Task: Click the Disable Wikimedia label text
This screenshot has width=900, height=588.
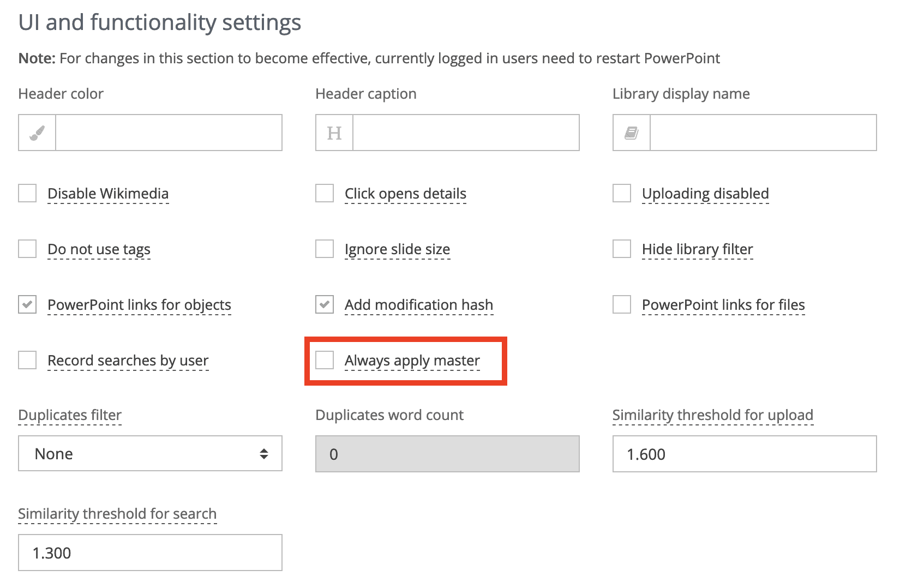Action: pos(108,194)
